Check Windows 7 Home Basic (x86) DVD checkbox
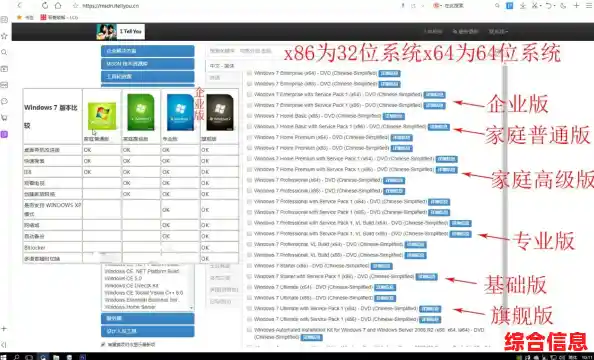The image size is (594, 360). click(x=249, y=116)
